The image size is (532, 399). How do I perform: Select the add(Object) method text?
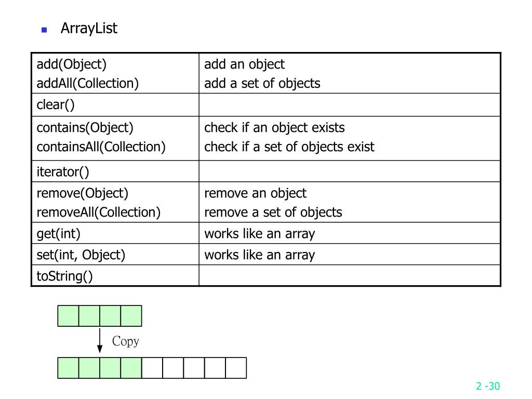(72, 64)
